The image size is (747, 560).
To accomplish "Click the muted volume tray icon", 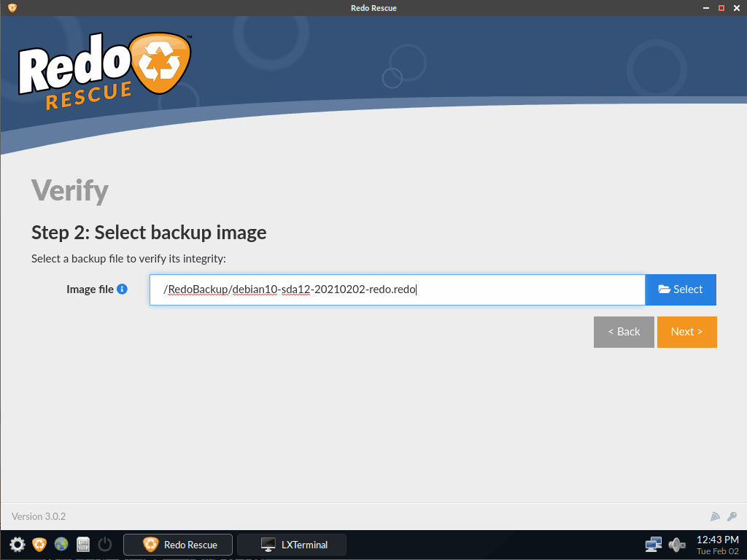I will [676, 544].
